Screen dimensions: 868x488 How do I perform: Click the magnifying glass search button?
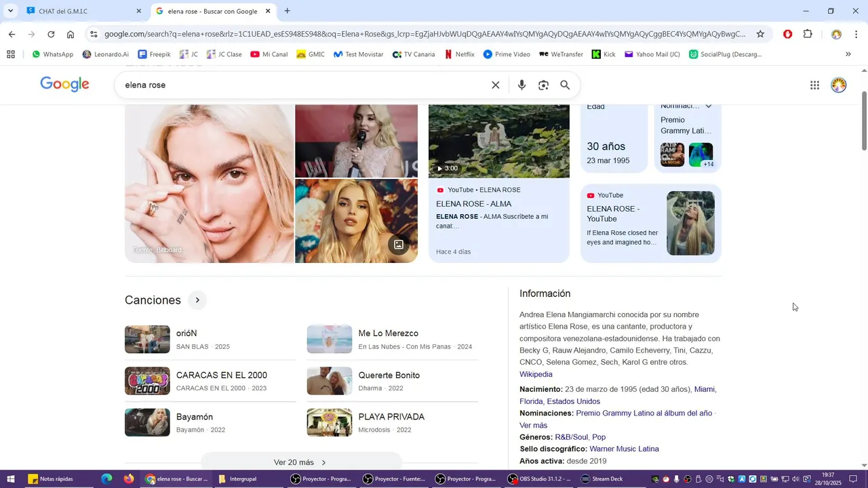tap(565, 85)
